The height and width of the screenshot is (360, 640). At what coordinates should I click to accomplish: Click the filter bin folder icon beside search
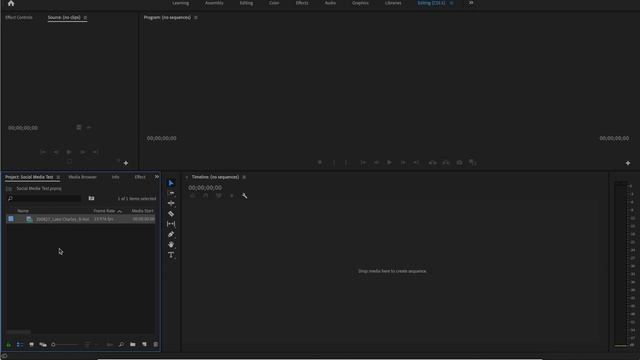coord(91,198)
